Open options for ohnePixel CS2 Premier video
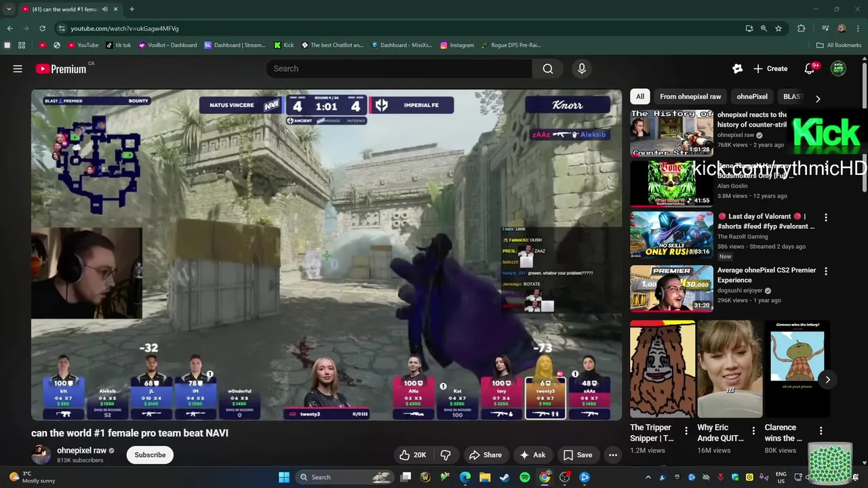This screenshot has height=488, width=868. 826,271
